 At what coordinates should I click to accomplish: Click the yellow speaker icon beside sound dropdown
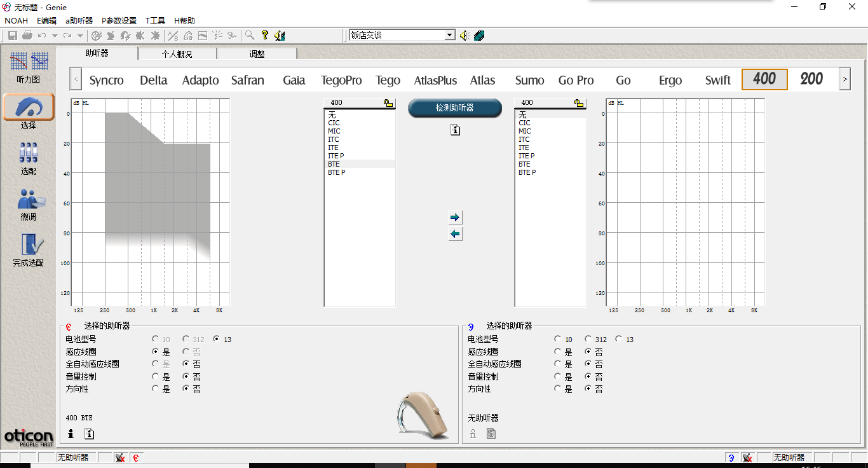point(465,36)
